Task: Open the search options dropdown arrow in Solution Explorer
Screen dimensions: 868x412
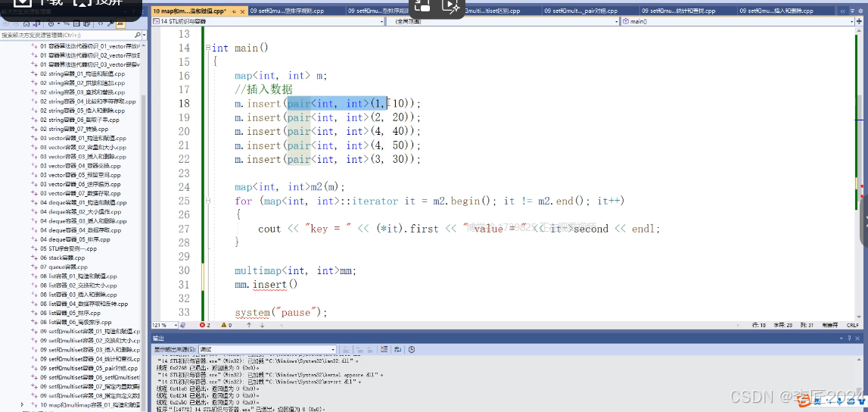Action: [x=145, y=35]
